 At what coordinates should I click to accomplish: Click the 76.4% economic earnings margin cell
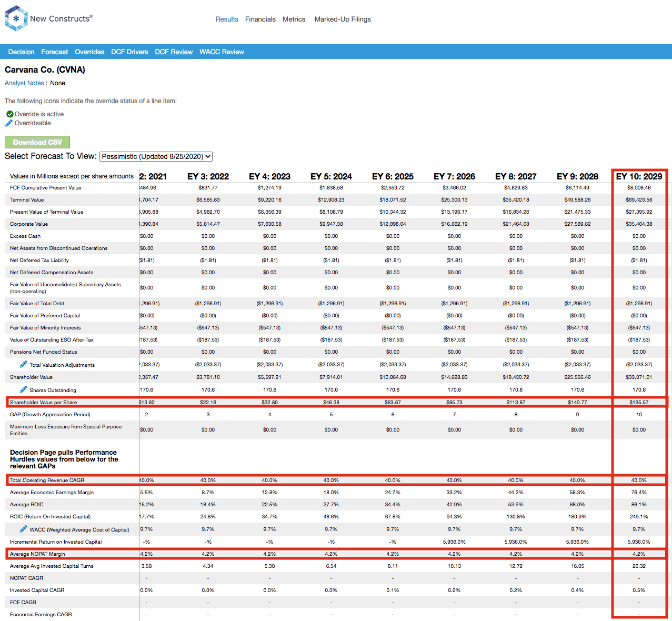639,492
